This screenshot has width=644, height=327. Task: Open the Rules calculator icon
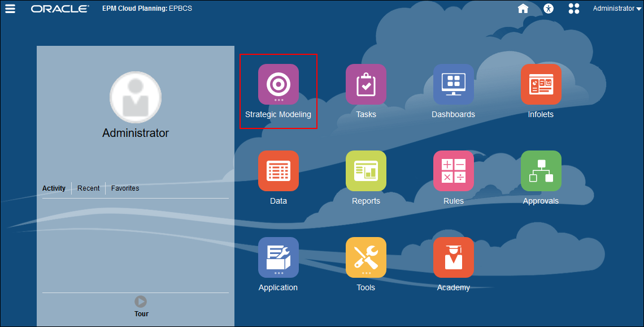pos(454,171)
